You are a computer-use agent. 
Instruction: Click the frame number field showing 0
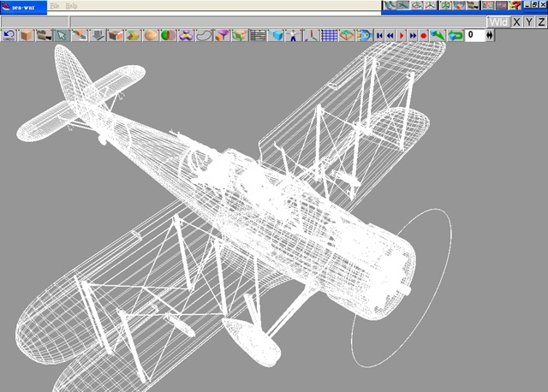tap(474, 36)
